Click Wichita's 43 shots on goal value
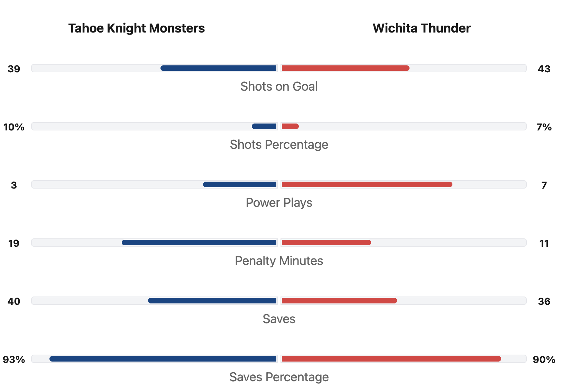 544,69
